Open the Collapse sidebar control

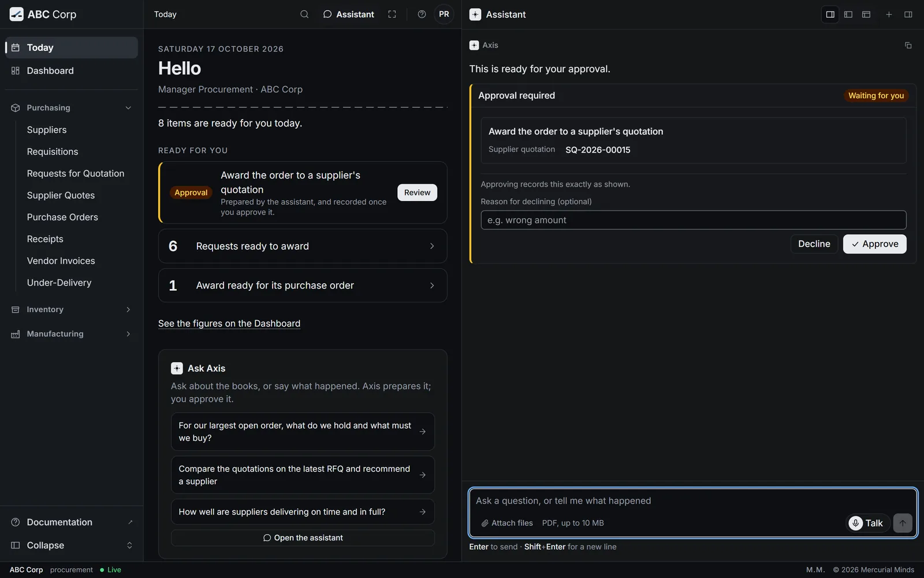(x=72, y=546)
